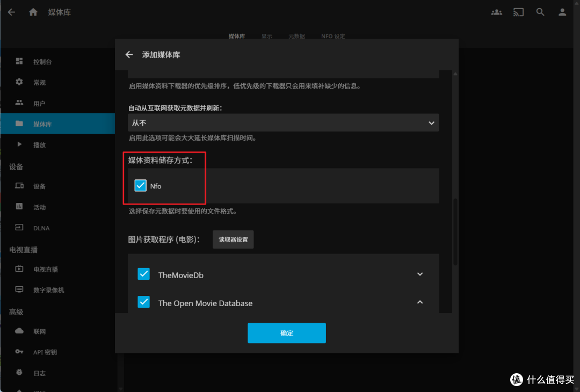Switch to the 显示 tab

point(267,36)
